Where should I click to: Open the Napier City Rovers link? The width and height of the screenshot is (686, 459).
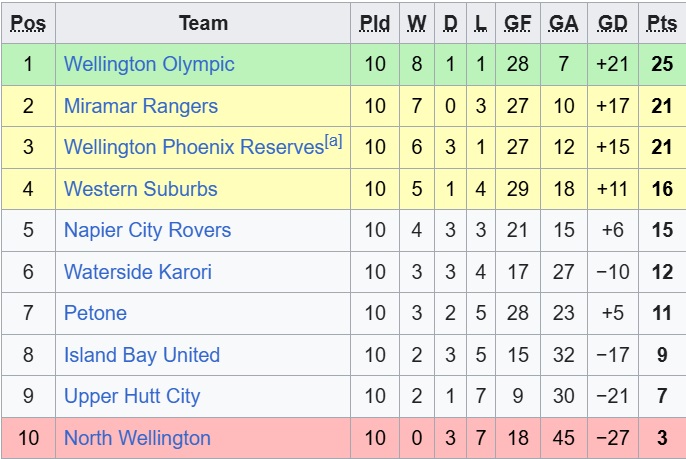(147, 230)
